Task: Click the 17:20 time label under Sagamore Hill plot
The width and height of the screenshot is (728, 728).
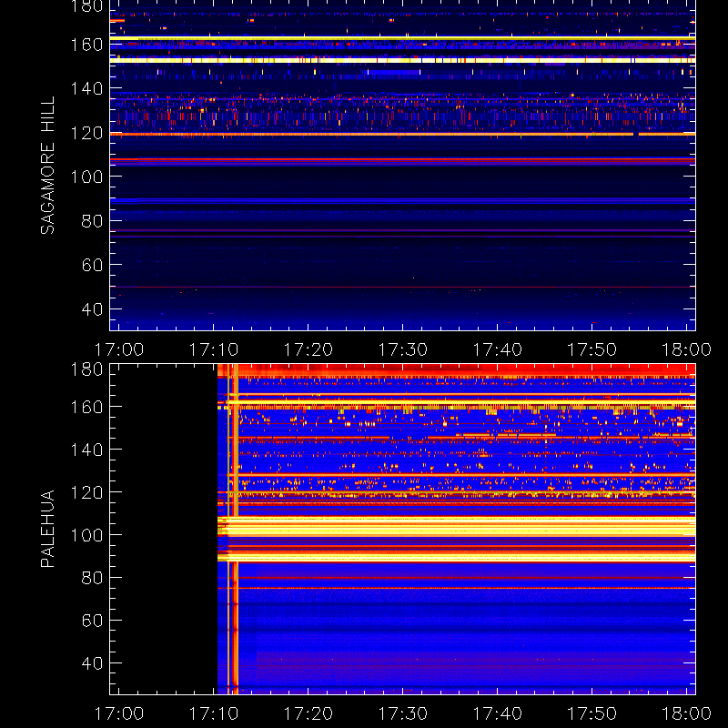Action: tap(308, 349)
